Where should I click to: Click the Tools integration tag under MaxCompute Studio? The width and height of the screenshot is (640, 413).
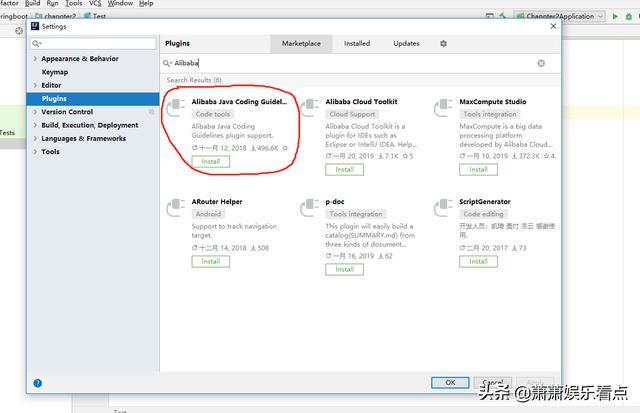click(x=490, y=114)
